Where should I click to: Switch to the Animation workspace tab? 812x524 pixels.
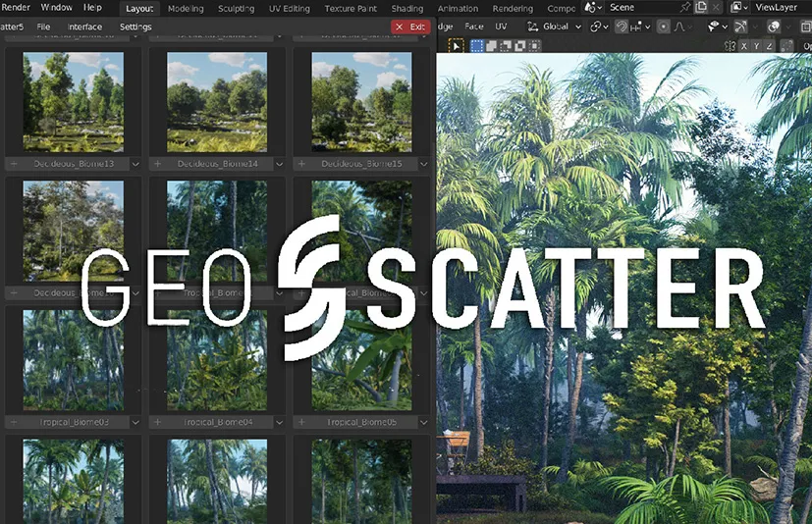[458, 8]
